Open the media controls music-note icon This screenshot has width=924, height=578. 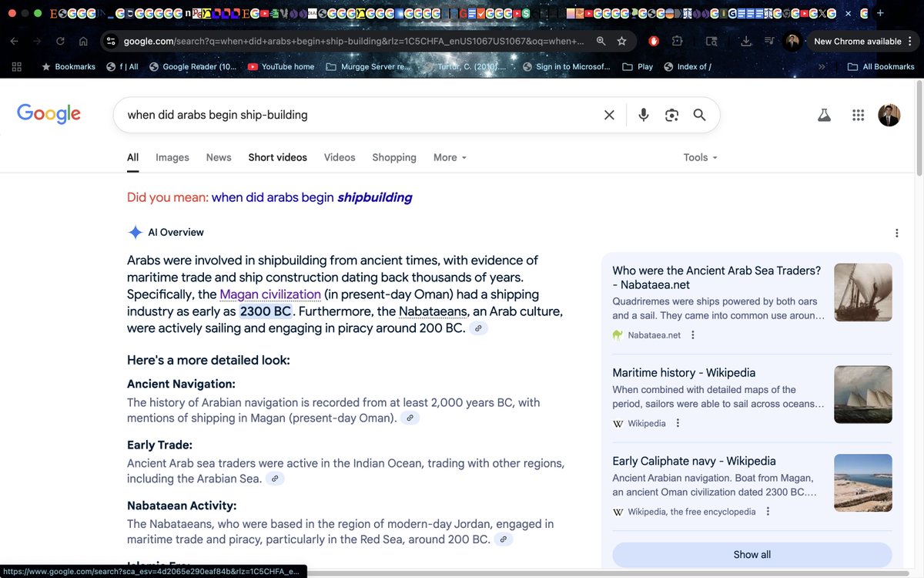(x=768, y=42)
